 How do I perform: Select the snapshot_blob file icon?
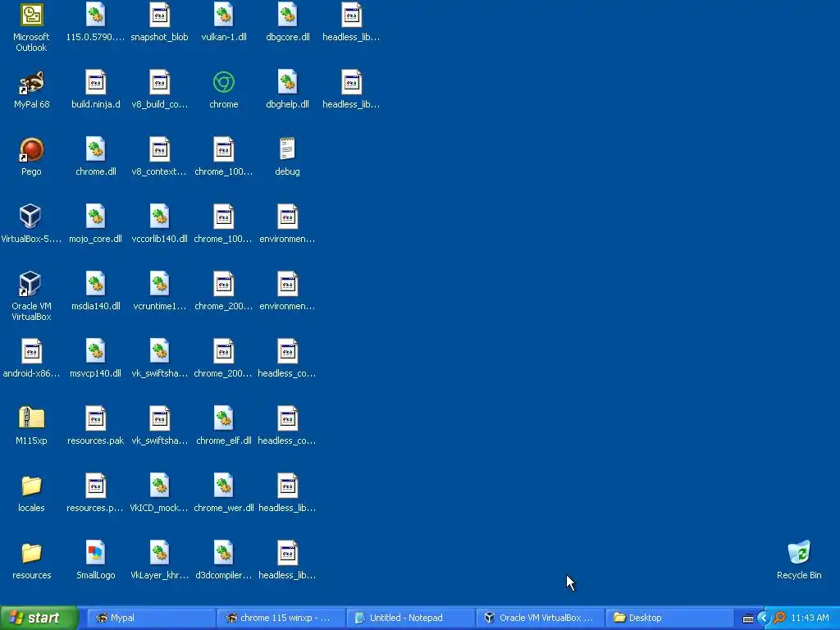click(x=160, y=15)
